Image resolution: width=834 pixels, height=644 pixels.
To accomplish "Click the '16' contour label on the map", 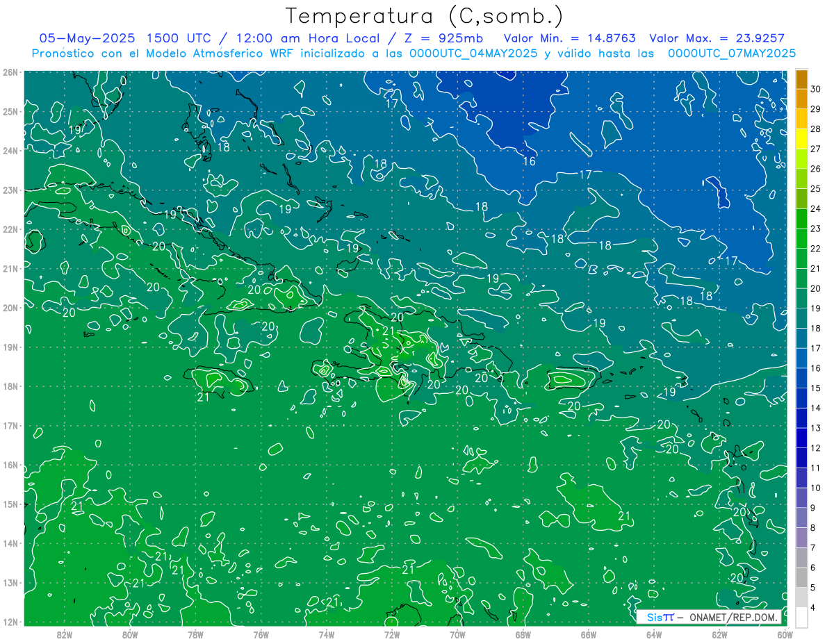I will (529, 161).
